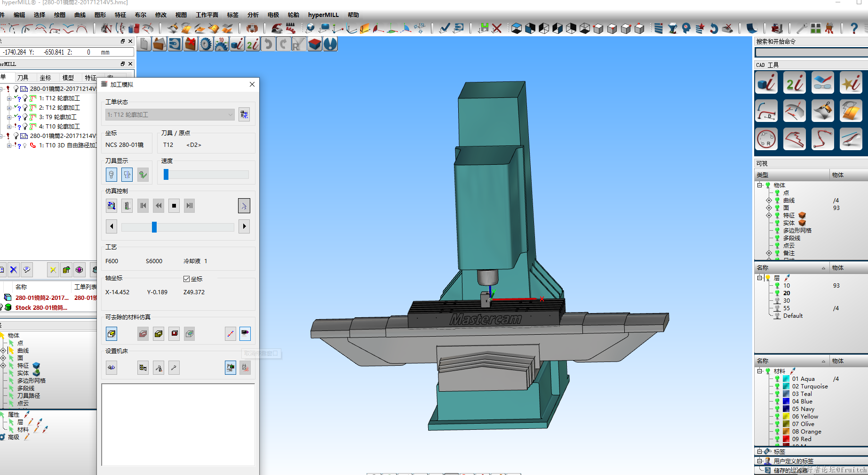This screenshot has width=868, height=475.
Task: Toggle tool check display button
Action: tap(143, 175)
